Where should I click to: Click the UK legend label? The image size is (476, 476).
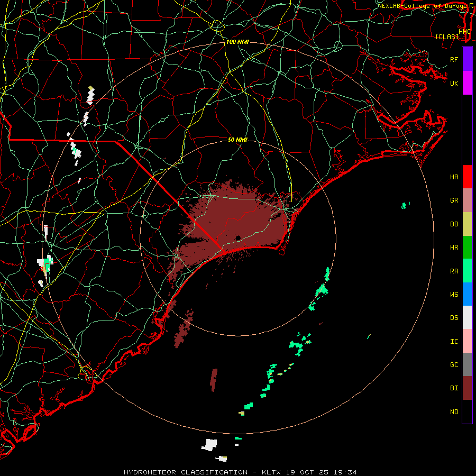pos(454,83)
